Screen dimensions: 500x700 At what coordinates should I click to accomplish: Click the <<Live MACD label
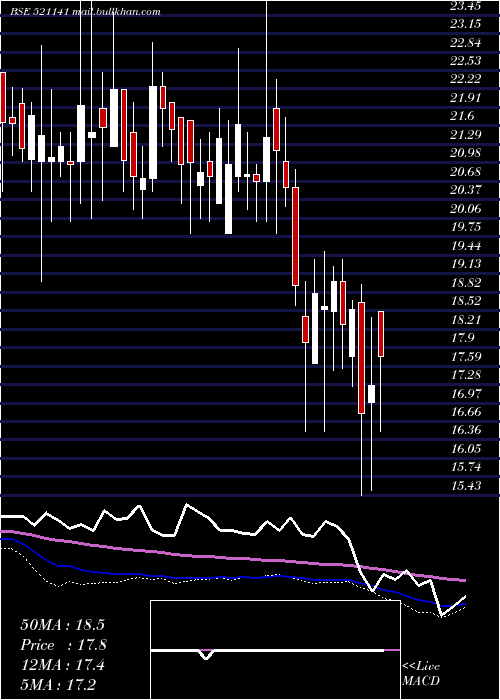pyautogui.click(x=421, y=673)
